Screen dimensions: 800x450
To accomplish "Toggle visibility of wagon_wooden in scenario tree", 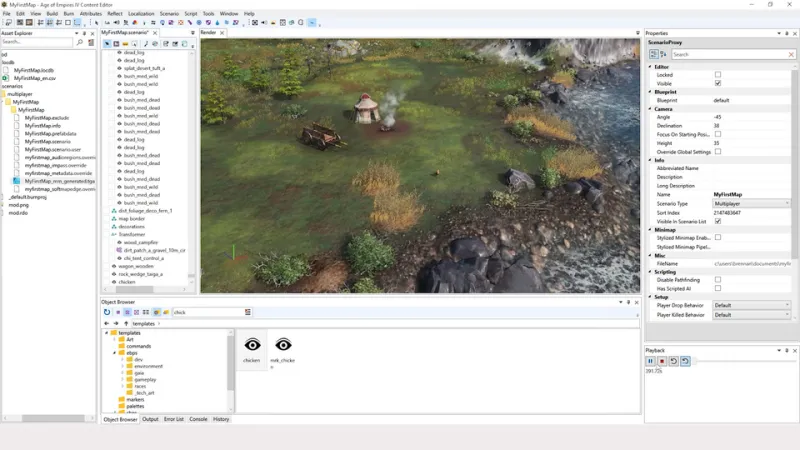I will pos(114,266).
